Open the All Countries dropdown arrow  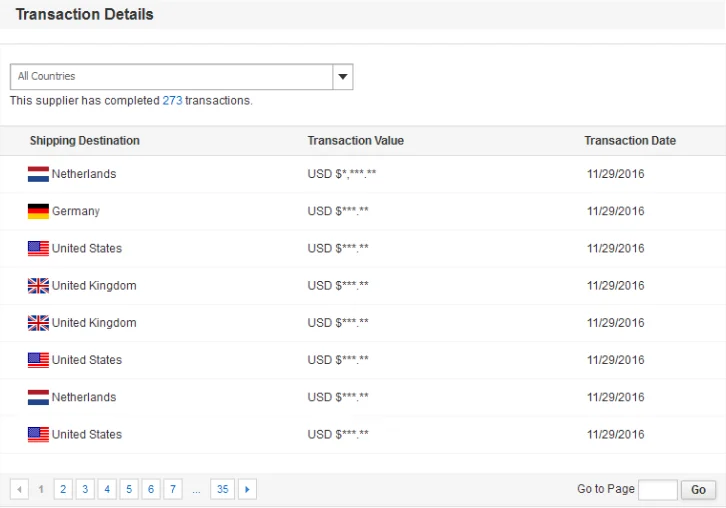tap(342, 77)
